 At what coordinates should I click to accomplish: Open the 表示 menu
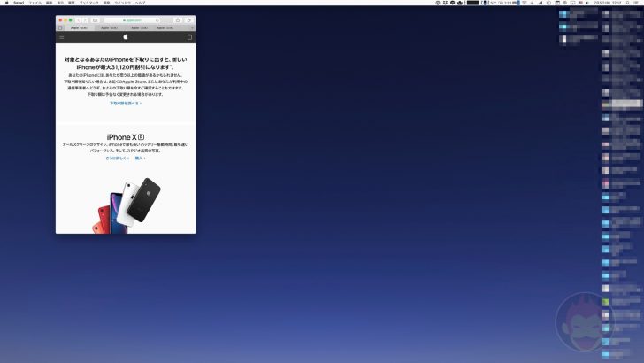[x=60, y=3]
